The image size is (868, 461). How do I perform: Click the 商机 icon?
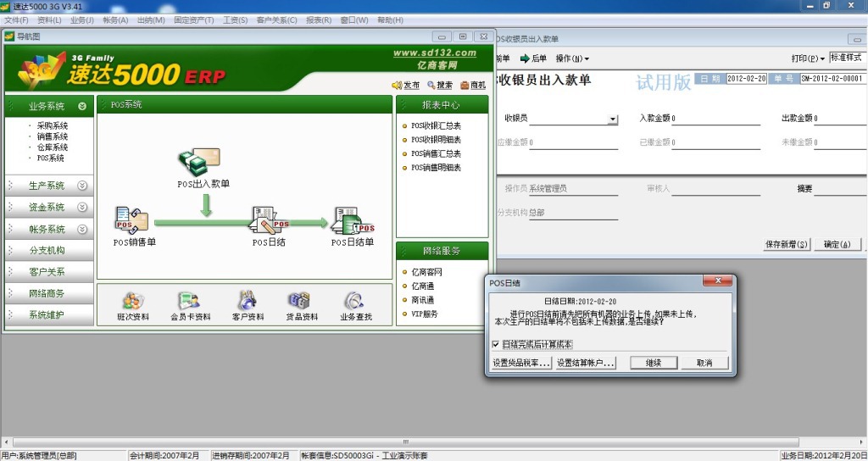[465, 86]
